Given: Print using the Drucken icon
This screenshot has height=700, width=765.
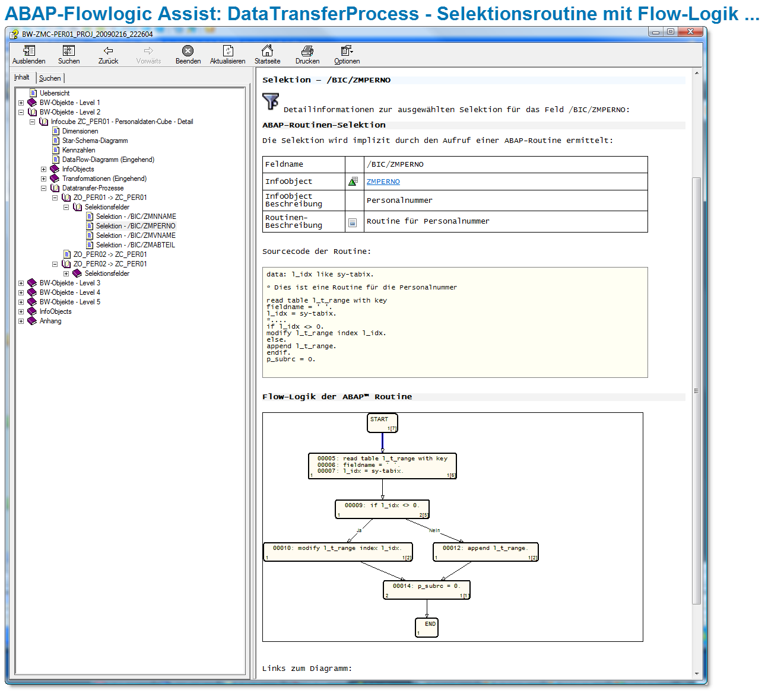Looking at the screenshot, I should click(307, 51).
